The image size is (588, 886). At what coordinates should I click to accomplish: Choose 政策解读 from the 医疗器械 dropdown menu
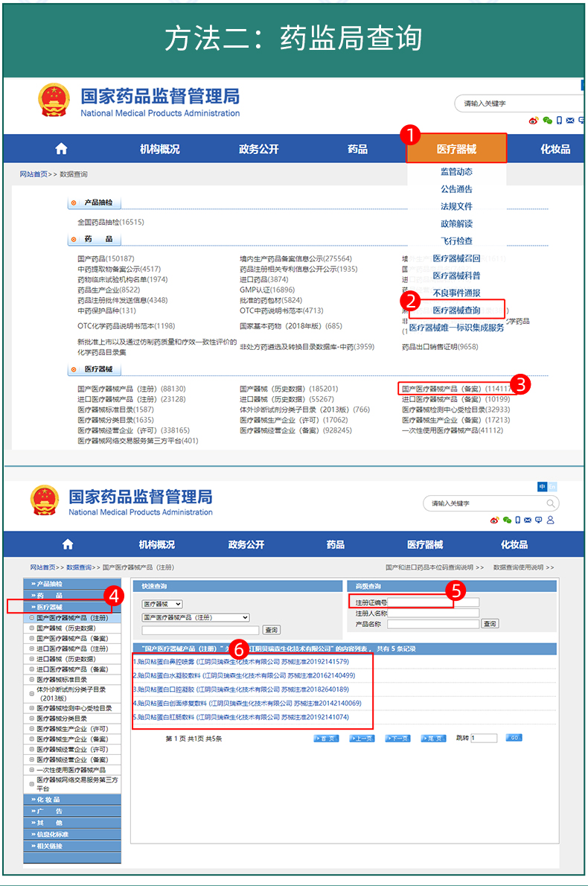click(456, 224)
